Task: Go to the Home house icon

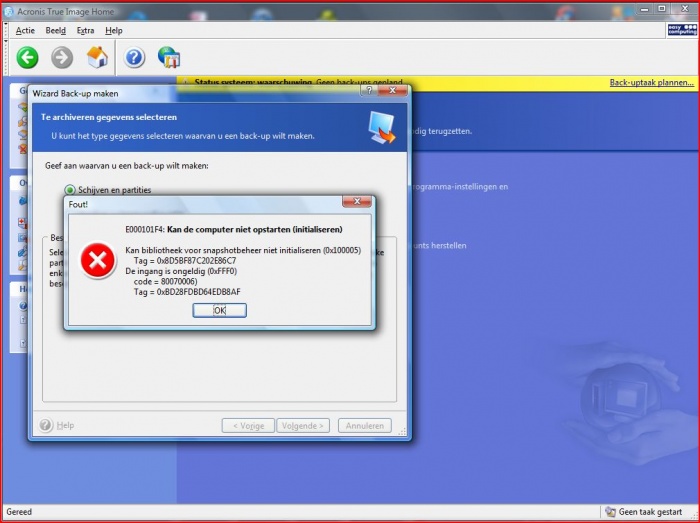Action: pos(97,57)
